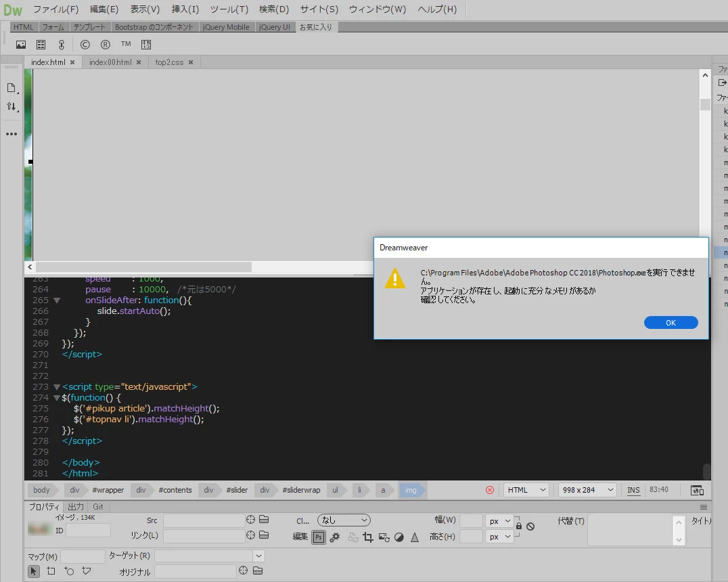Insert other character from the toolbar
This screenshot has height=582, width=728.
coord(146,45)
